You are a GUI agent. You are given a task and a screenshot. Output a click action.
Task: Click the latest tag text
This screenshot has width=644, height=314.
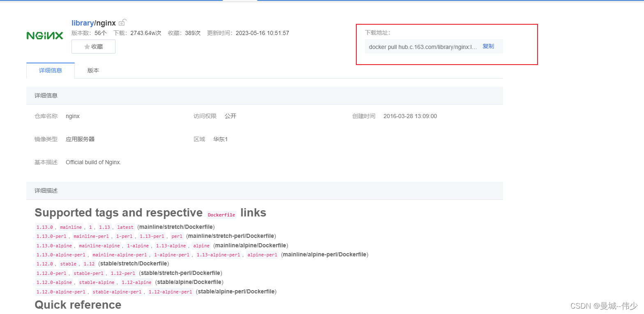pos(125,227)
